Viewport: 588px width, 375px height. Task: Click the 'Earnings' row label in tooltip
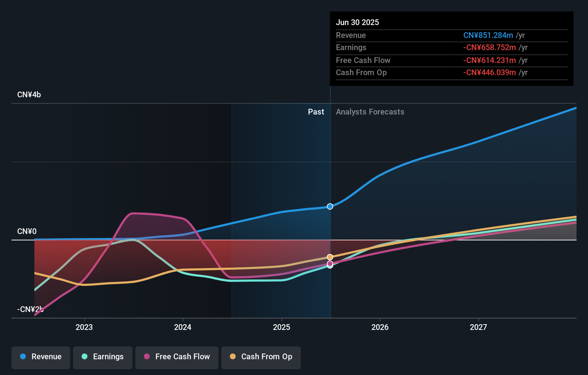351,48
